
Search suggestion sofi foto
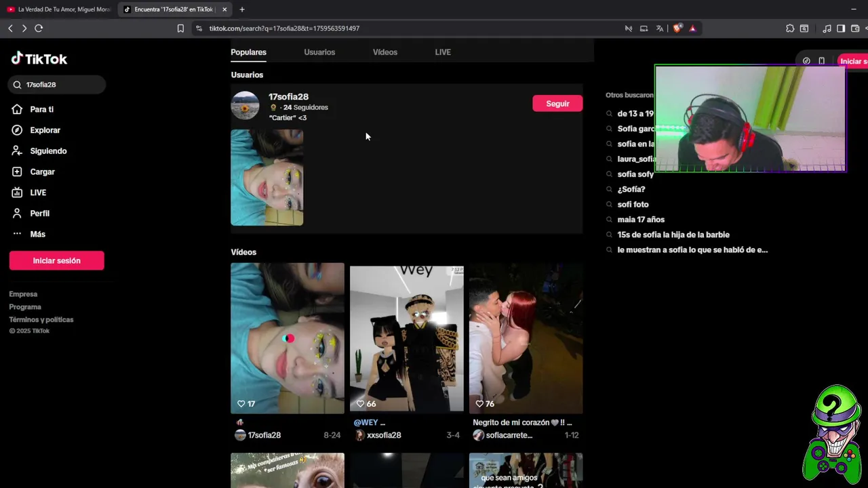633,204
